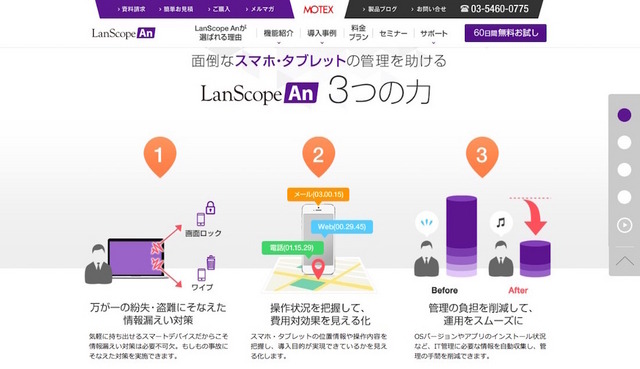Click the 60日間無料お試し button

click(505, 33)
